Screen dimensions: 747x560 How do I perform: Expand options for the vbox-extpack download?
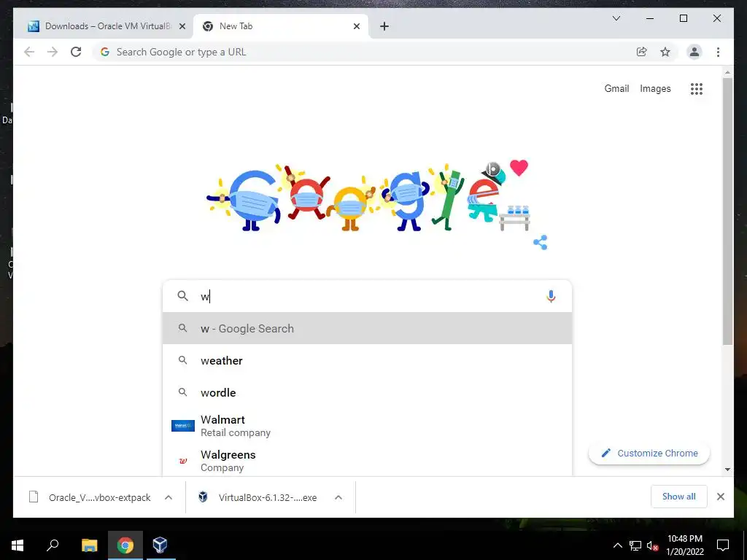(169, 497)
